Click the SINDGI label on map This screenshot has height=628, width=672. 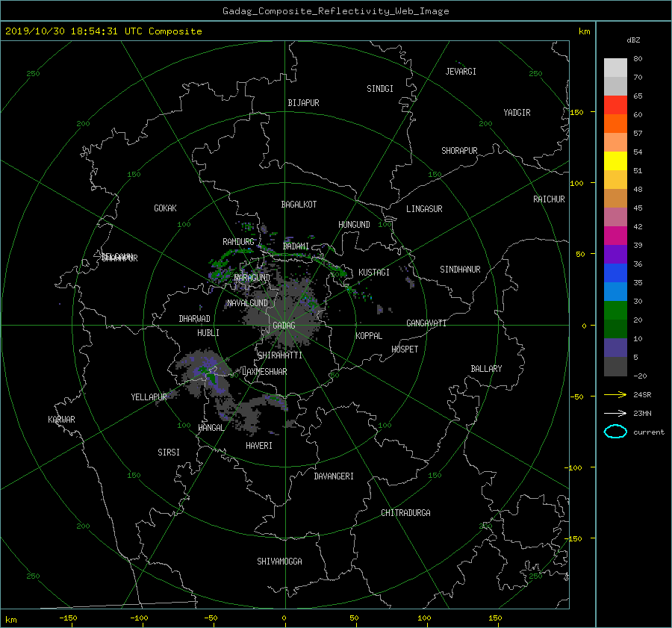pyautogui.click(x=380, y=89)
